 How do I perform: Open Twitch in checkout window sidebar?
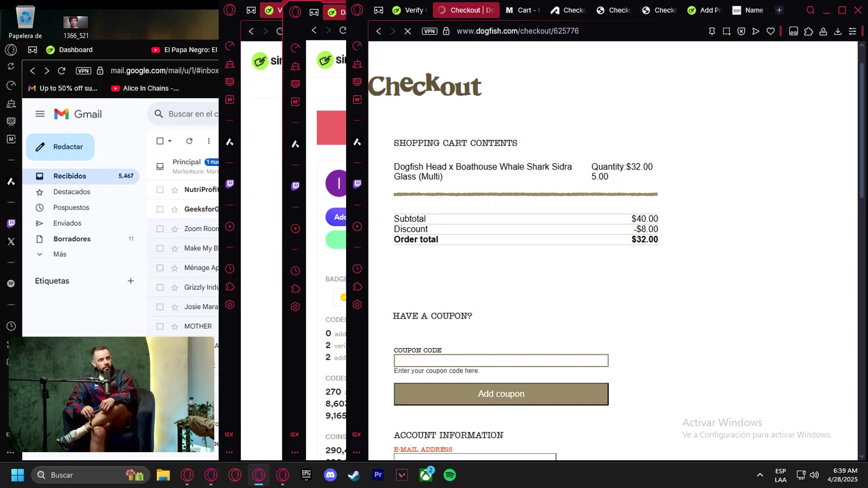click(x=357, y=184)
